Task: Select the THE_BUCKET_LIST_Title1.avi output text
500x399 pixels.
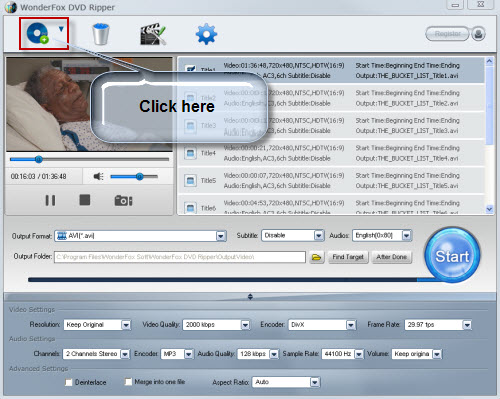Action: (x=407, y=76)
